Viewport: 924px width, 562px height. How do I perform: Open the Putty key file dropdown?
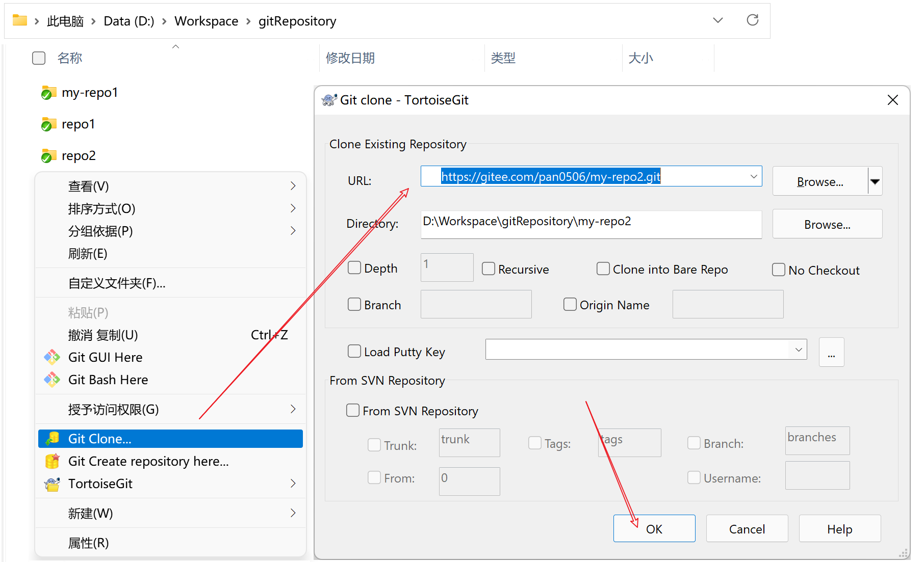798,350
